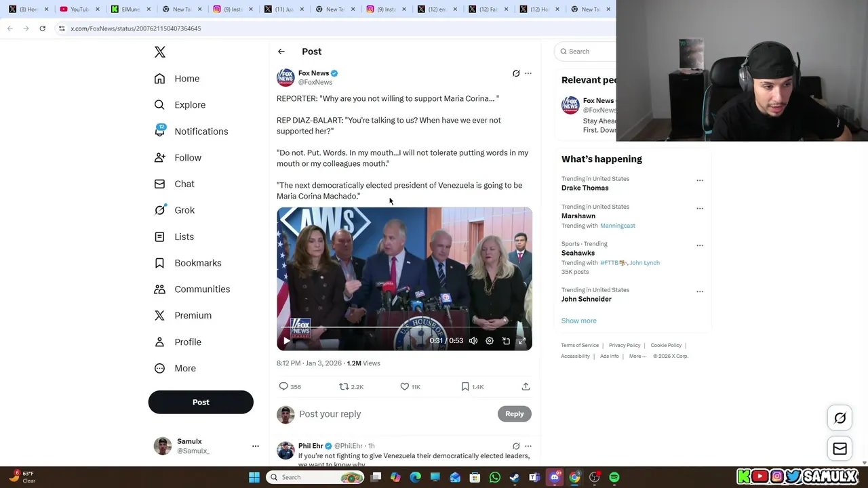
Task: Open floating Grok button at bottom right
Action: point(840,418)
